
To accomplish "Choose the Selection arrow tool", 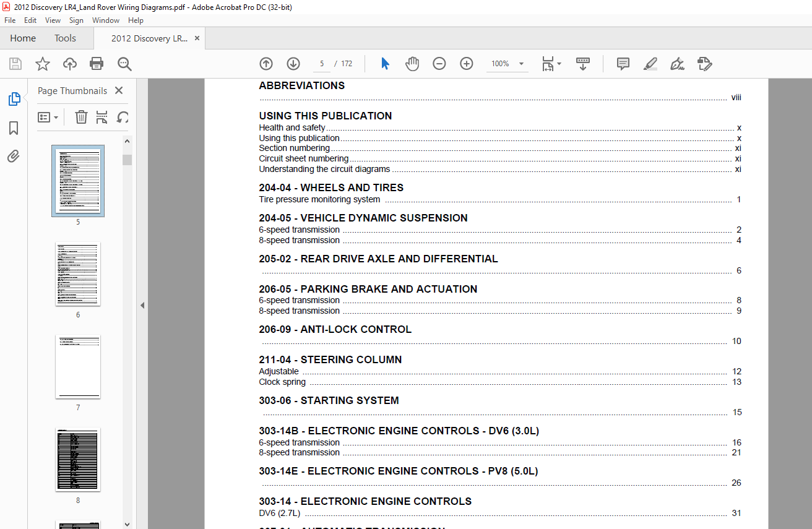I will point(385,64).
